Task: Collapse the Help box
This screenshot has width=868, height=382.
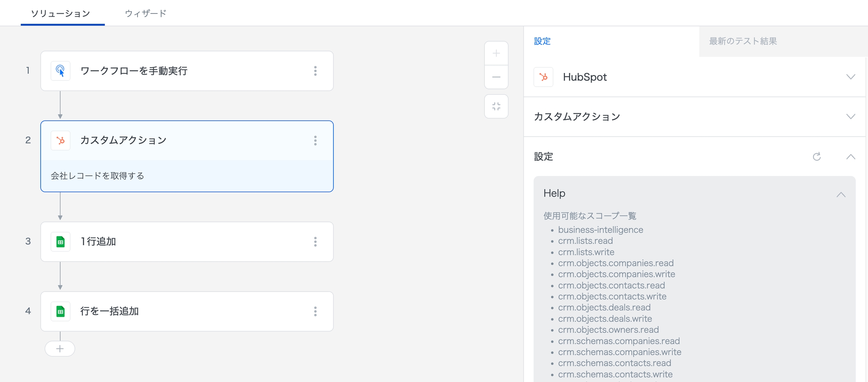Action: (841, 194)
